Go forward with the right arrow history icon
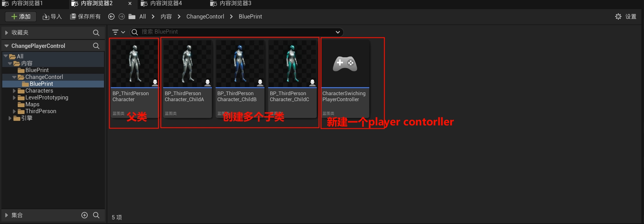644x224 pixels. [x=122, y=17]
